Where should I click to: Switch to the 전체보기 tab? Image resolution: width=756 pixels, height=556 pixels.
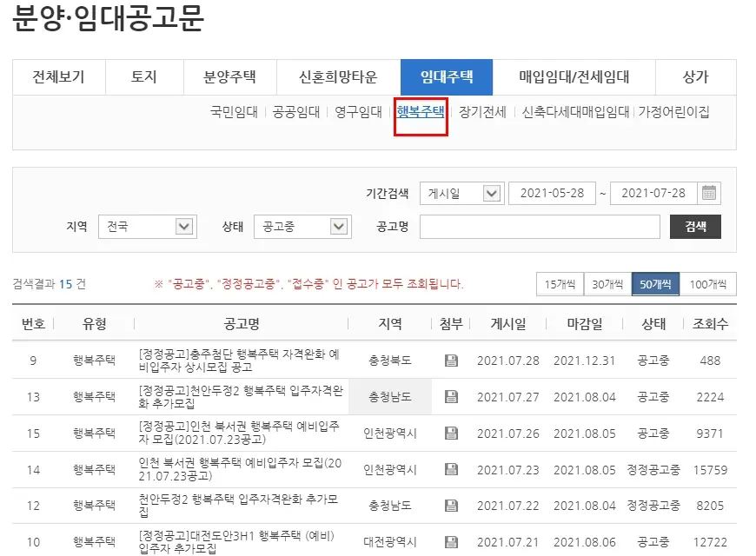[59, 76]
